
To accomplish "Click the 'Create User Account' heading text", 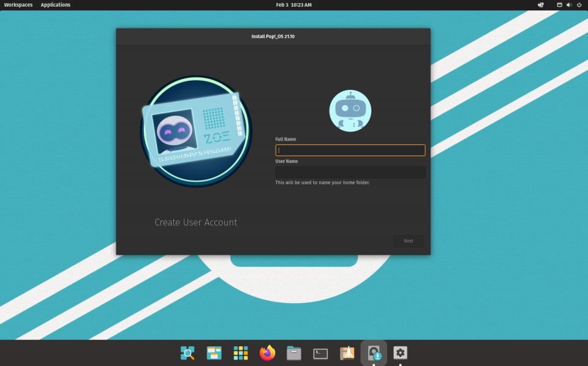I will point(196,222).
